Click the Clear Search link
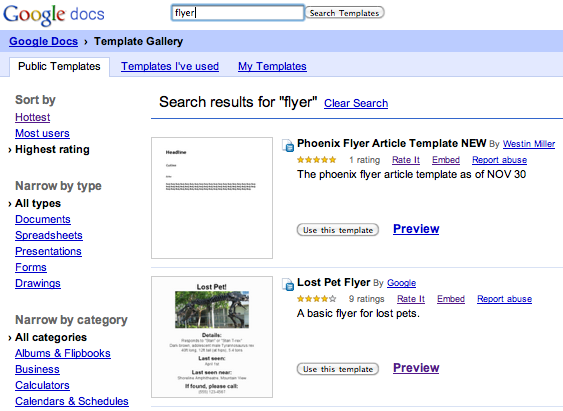 point(356,103)
